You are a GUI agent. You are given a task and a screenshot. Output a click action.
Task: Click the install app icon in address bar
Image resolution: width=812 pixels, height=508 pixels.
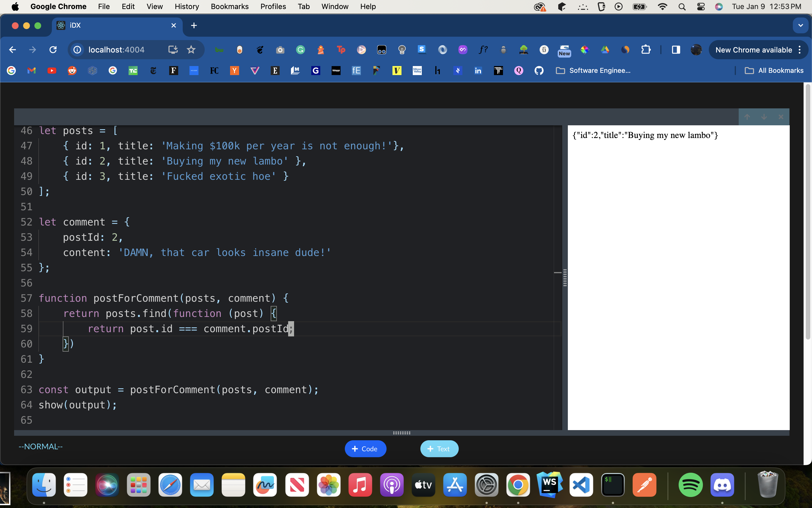click(173, 50)
